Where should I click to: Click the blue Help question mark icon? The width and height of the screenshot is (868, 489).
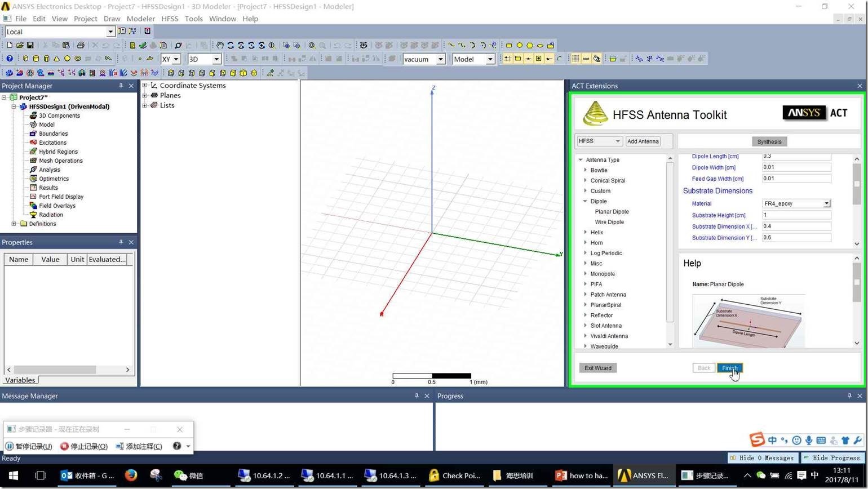tap(10, 59)
